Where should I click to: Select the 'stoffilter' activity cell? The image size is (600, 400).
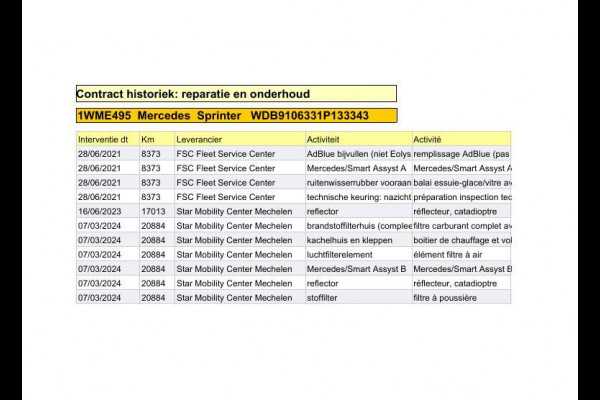[357, 298]
